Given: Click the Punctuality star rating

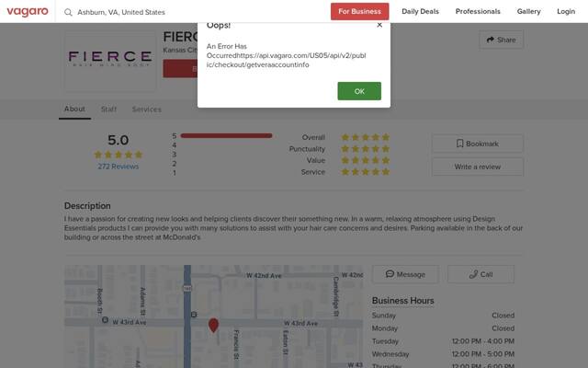Looking at the screenshot, I should click(365, 149).
